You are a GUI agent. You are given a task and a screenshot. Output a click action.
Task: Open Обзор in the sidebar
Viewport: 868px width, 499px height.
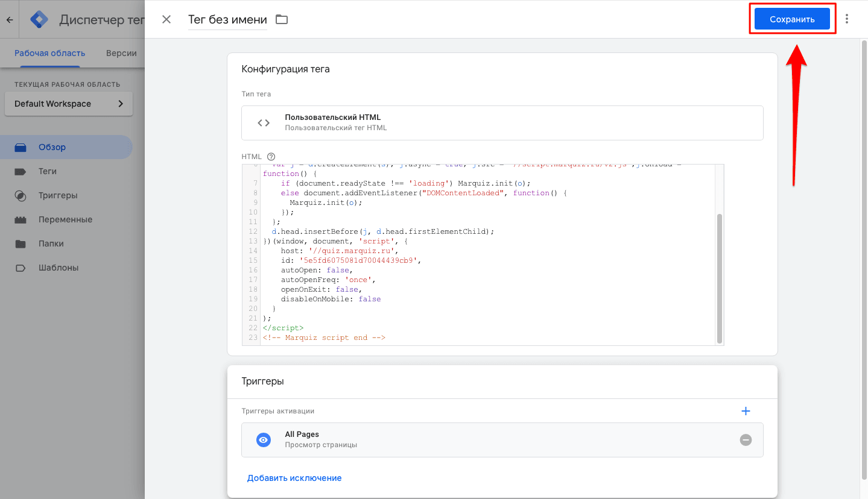66,147
